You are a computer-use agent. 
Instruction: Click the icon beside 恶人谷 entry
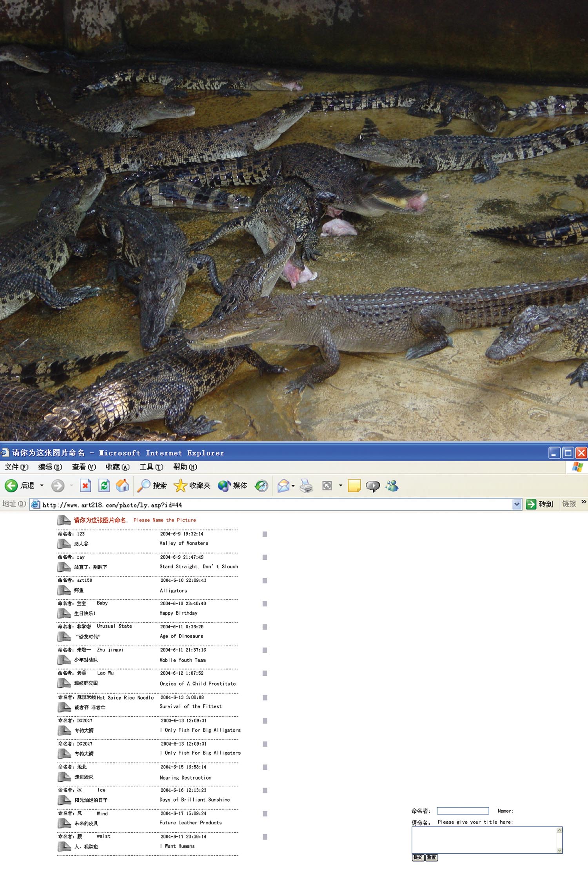pyautogui.click(x=64, y=544)
